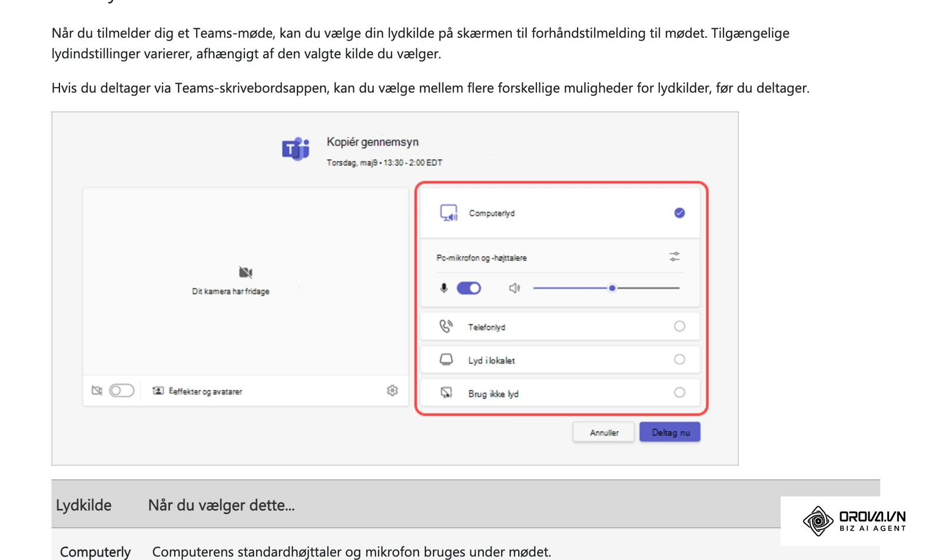Click the crossed-out camera icon in preview
The height and width of the screenshot is (560, 942).
tap(246, 272)
